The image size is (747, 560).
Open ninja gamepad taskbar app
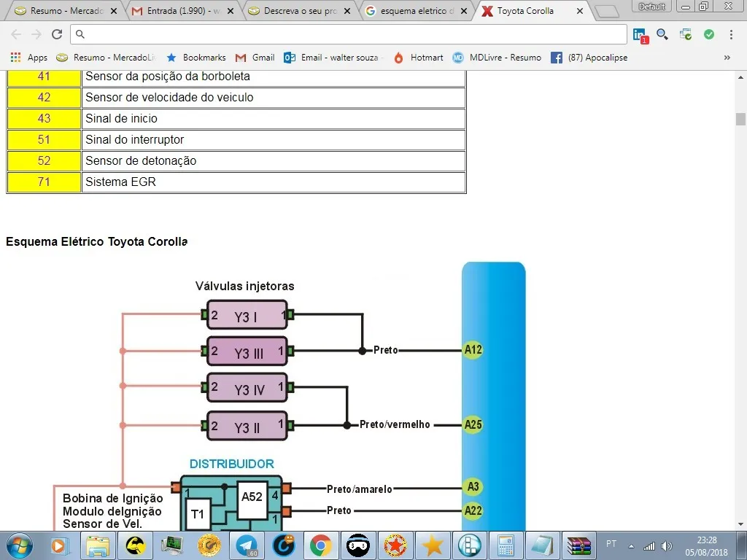[357, 545]
